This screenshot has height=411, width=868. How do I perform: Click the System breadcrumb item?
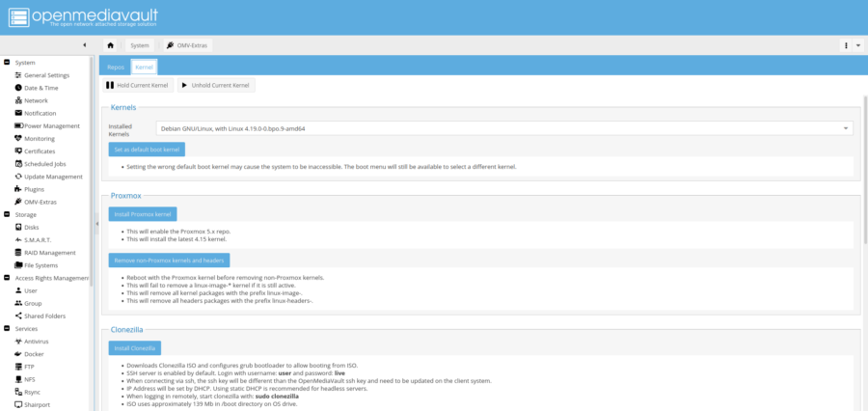pyautogui.click(x=140, y=45)
